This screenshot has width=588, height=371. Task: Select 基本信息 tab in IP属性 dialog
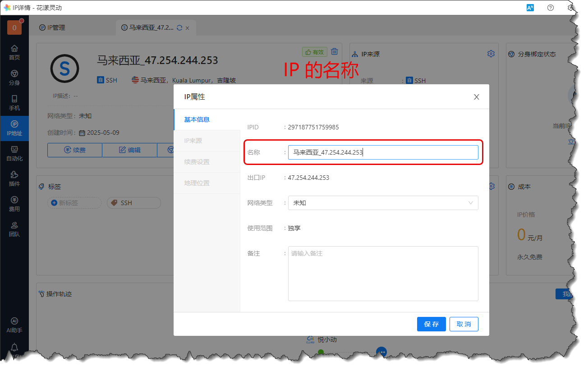tap(197, 119)
